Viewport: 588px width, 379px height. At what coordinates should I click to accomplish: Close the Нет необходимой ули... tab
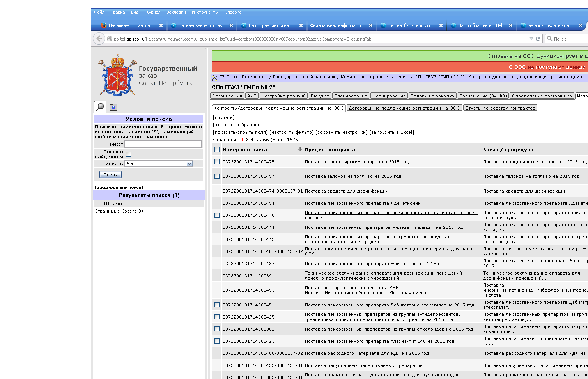point(441,25)
